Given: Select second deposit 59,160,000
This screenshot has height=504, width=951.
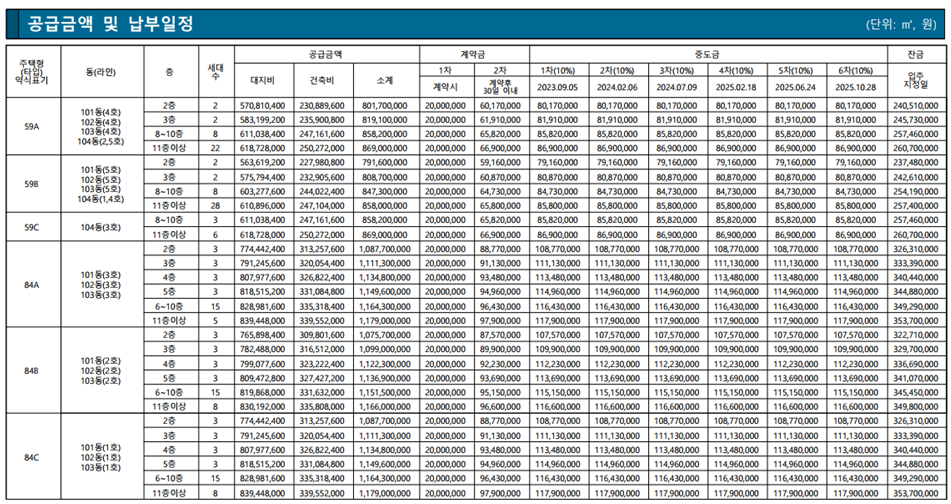Looking at the screenshot, I should point(500,163).
